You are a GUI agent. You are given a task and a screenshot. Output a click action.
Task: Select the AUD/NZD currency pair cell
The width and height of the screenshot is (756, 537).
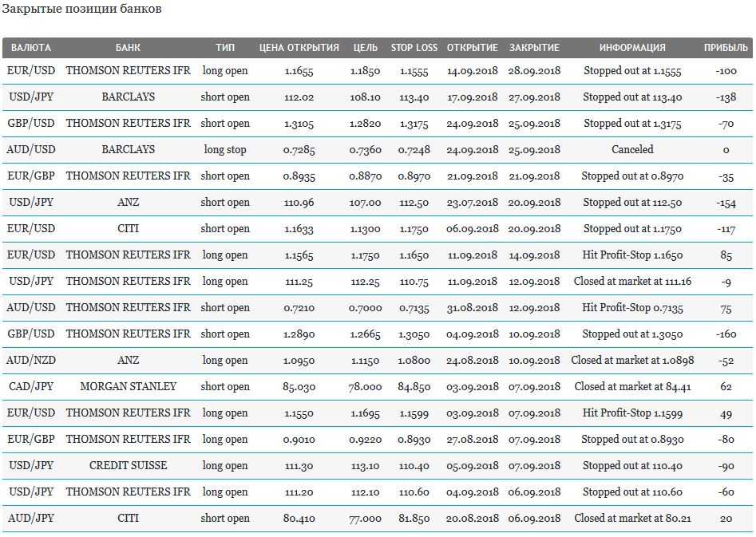(31, 360)
